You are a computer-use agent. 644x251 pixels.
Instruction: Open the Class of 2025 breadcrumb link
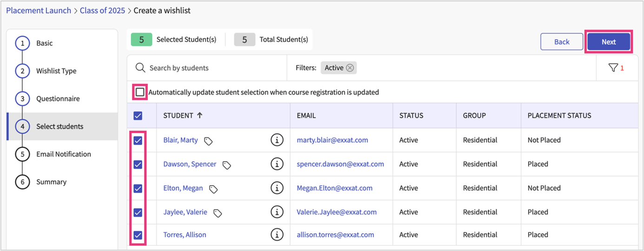[102, 10]
